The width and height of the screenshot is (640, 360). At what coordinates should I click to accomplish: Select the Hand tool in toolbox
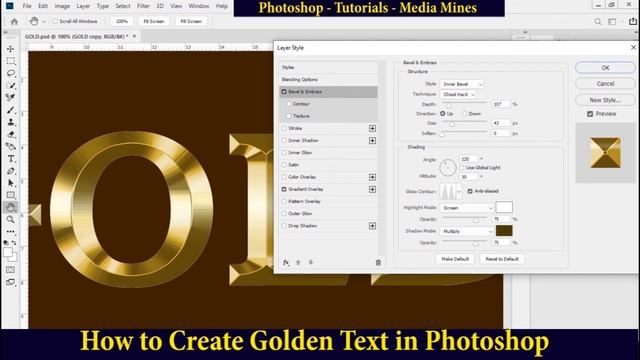click(x=11, y=207)
